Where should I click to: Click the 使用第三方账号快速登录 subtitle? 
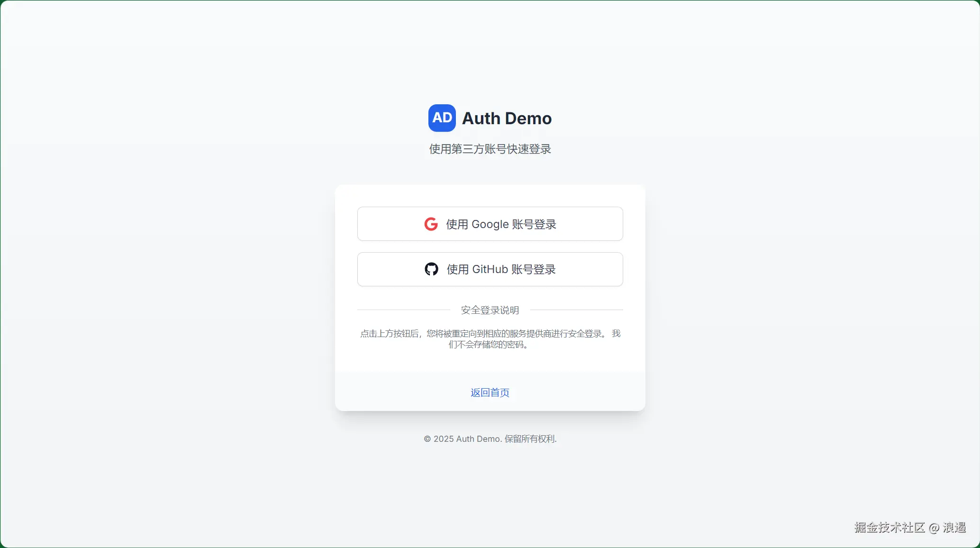click(490, 149)
